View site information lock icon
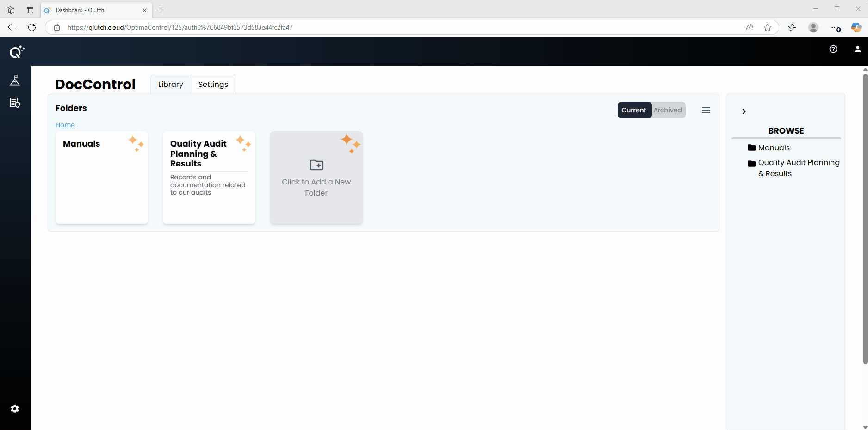868x430 pixels. pos(57,27)
